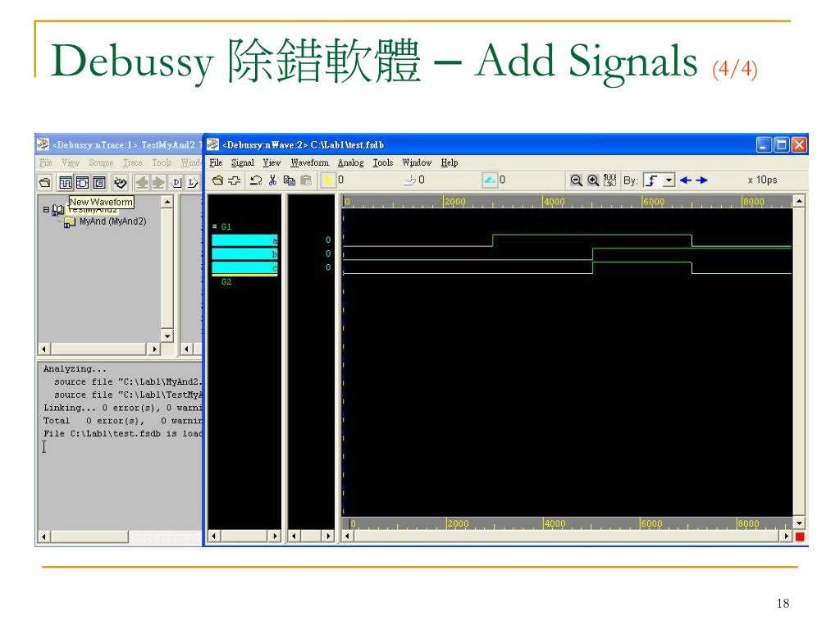Screen dimensions: 840x630
Task: Open Window menu in nWave
Action: coord(417,163)
